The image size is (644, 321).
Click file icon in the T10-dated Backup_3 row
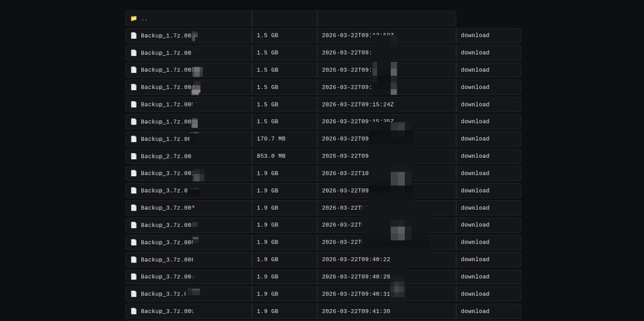click(x=133, y=174)
